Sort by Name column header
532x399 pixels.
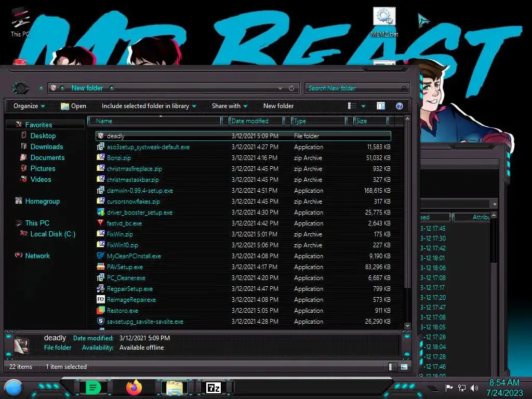point(155,121)
